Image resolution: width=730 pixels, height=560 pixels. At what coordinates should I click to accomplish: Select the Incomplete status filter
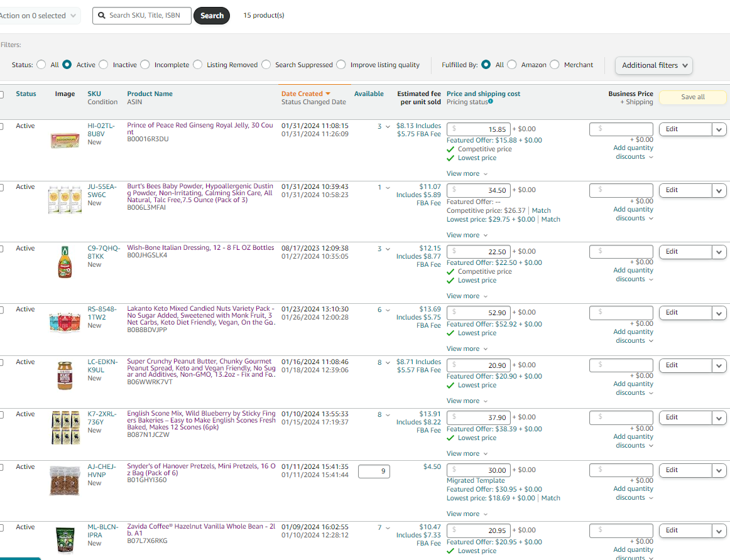pyautogui.click(x=145, y=65)
